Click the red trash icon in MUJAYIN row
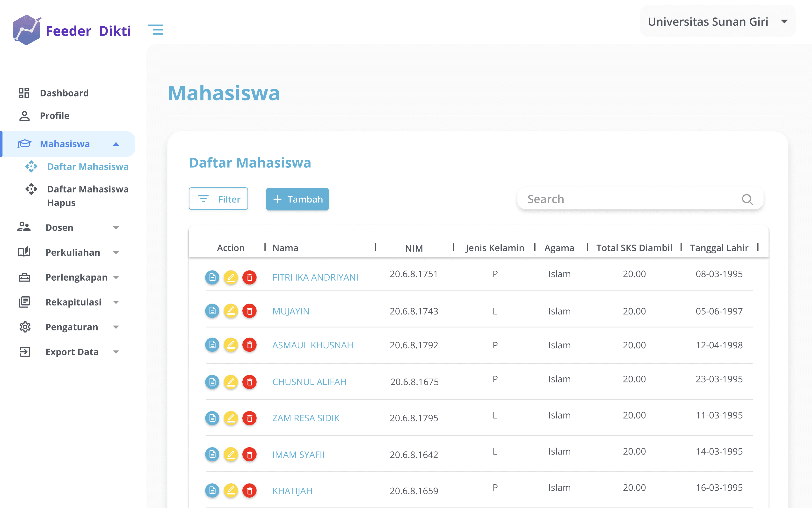This screenshot has height=508, width=812. click(250, 311)
